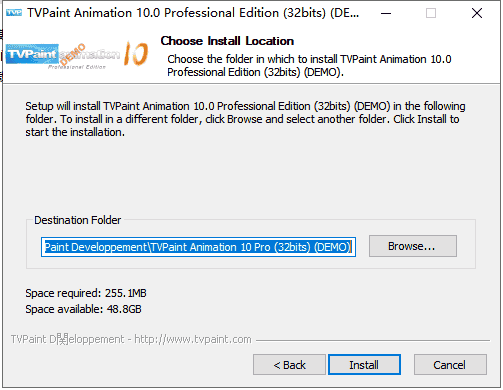This screenshot has height=390, width=503.
Task: Close the installer with the X button
Action: pyautogui.click(x=477, y=13)
